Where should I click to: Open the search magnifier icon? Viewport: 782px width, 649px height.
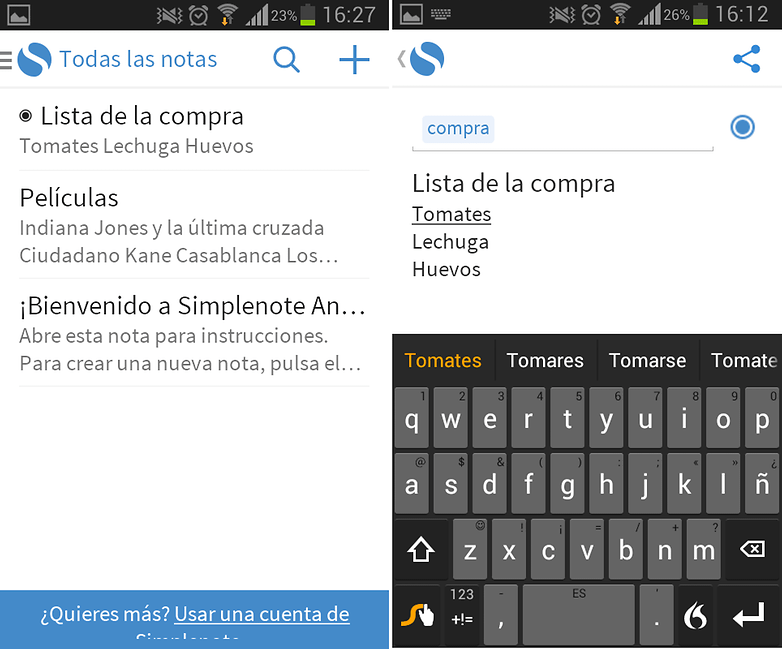286,60
